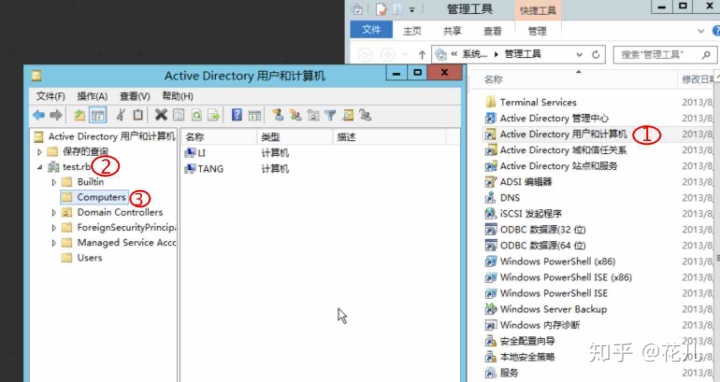The height and width of the screenshot is (382, 720).
Task: Click the Cut scissors icon in toolbar
Action: tap(120, 115)
